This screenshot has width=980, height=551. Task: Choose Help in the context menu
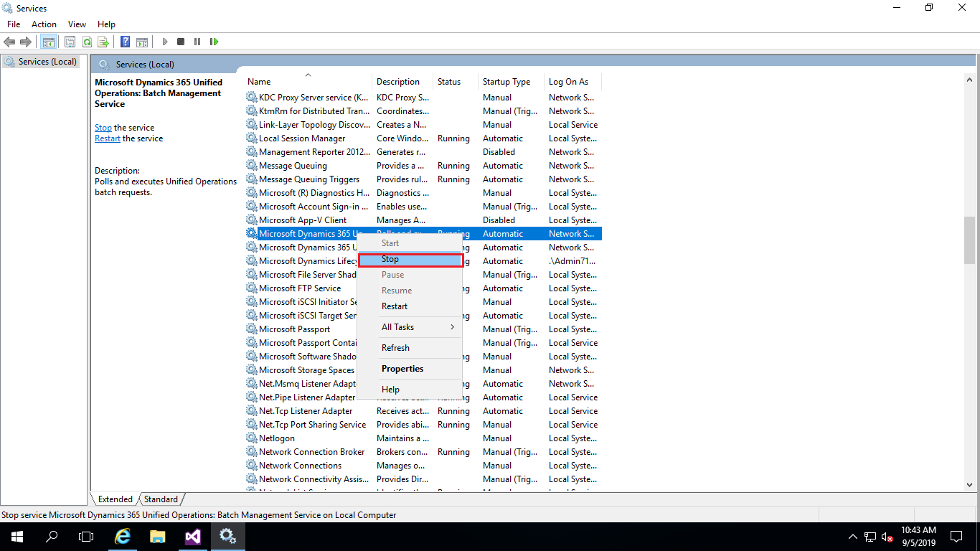(x=410, y=390)
